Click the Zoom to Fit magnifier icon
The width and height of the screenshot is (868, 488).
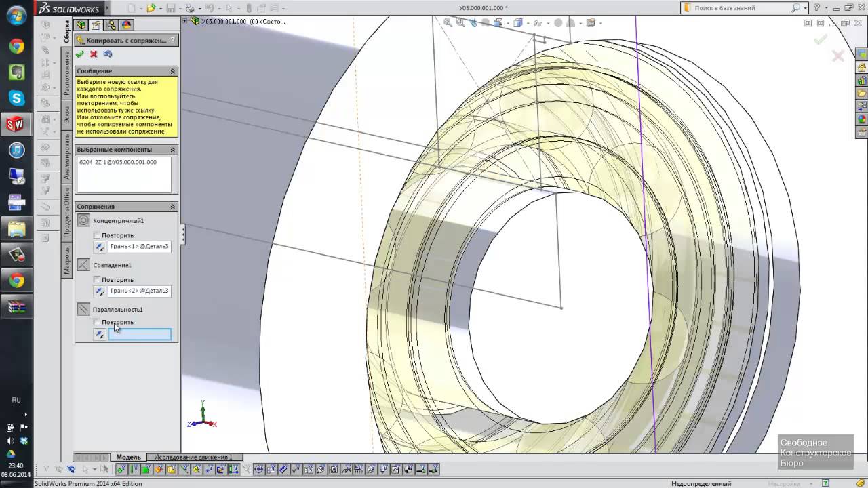tap(448, 23)
